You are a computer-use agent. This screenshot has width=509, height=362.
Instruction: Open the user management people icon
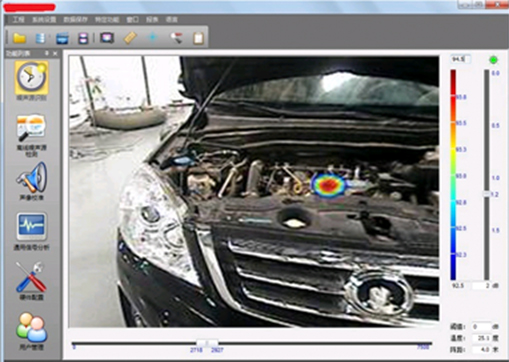coord(32,327)
